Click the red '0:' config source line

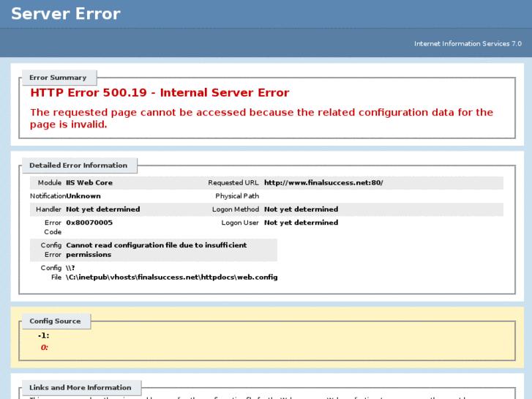(45, 347)
